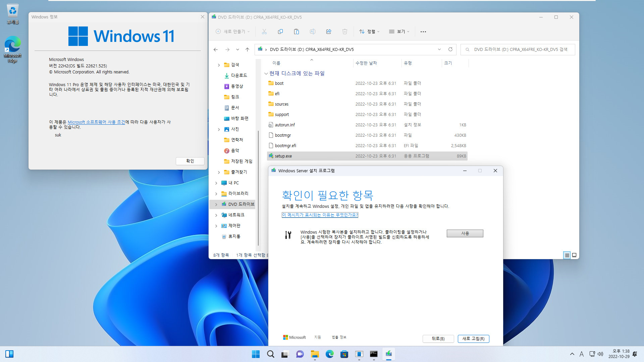Open the 정렬 sort dropdown

[x=369, y=32]
